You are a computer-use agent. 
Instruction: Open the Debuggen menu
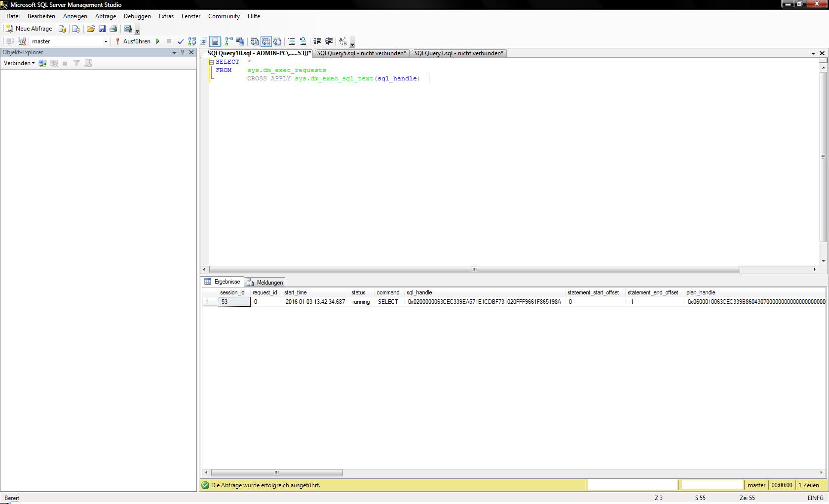pos(137,16)
